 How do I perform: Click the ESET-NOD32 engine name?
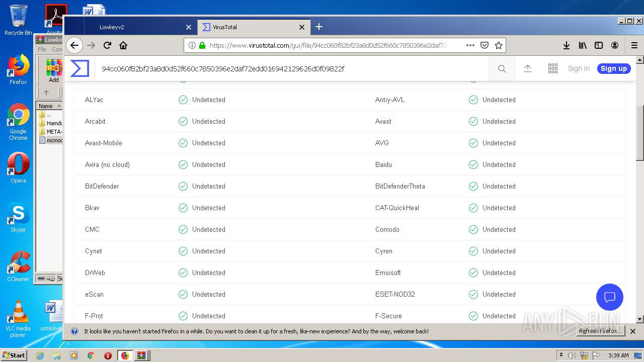coord(395,294)
